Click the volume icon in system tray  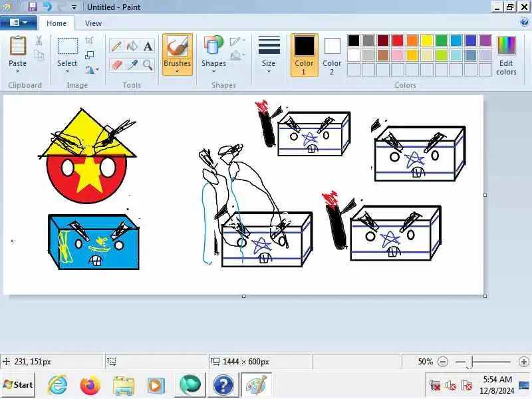tap(451, 385)
